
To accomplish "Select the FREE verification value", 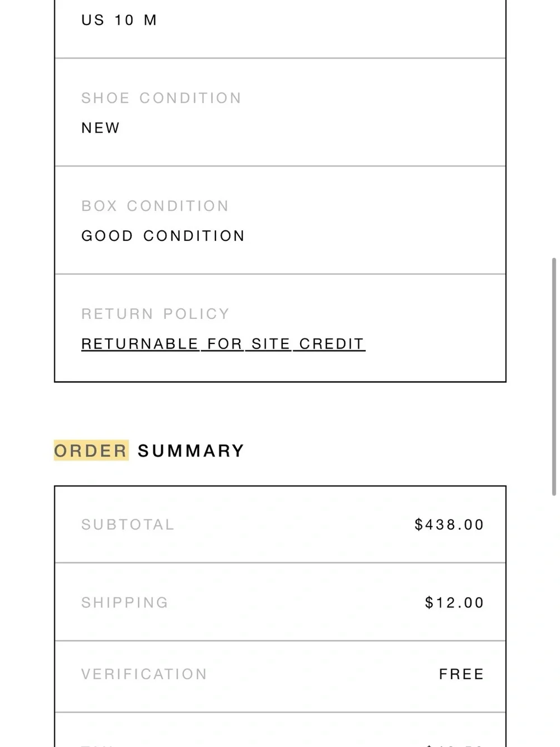I will (x=461, y=674).
